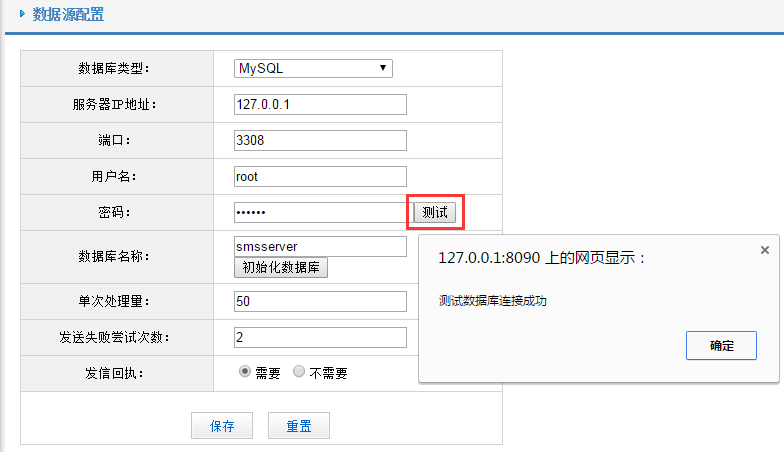The image size is (784, 452).
Task: Confirm the alert by clicking 确定
Action: click(721, 346)
